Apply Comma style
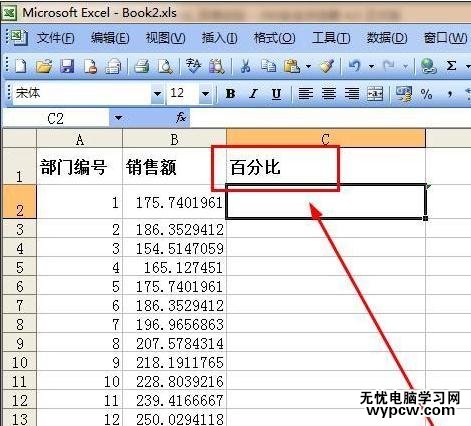The height and width of the screenshot is (426, 471). (450, 94)
